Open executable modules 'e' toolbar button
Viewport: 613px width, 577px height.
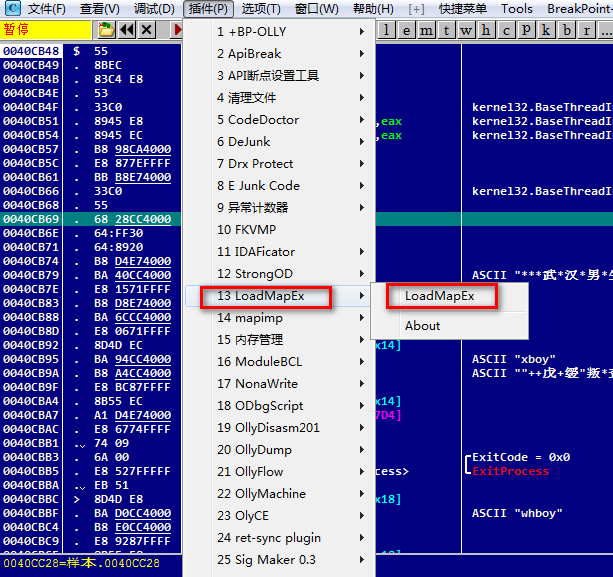pyautogui.click(x=405, y=30)
